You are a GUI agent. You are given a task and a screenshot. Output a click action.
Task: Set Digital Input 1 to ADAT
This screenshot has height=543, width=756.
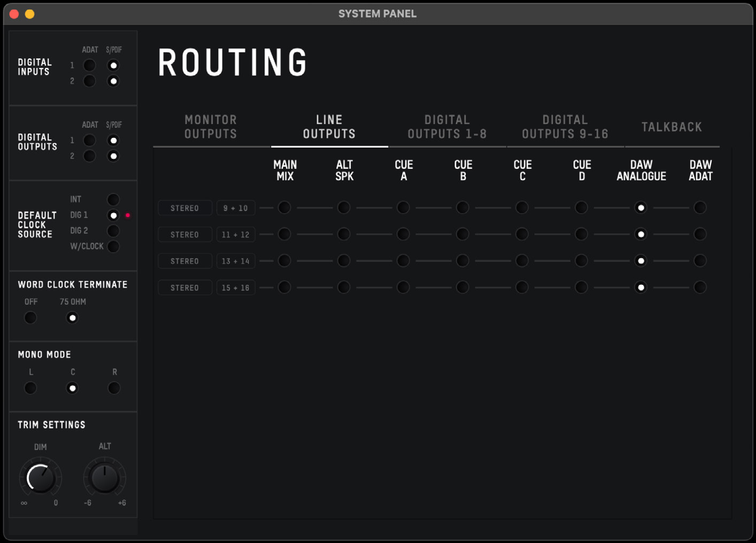click(x=90, y=65)
